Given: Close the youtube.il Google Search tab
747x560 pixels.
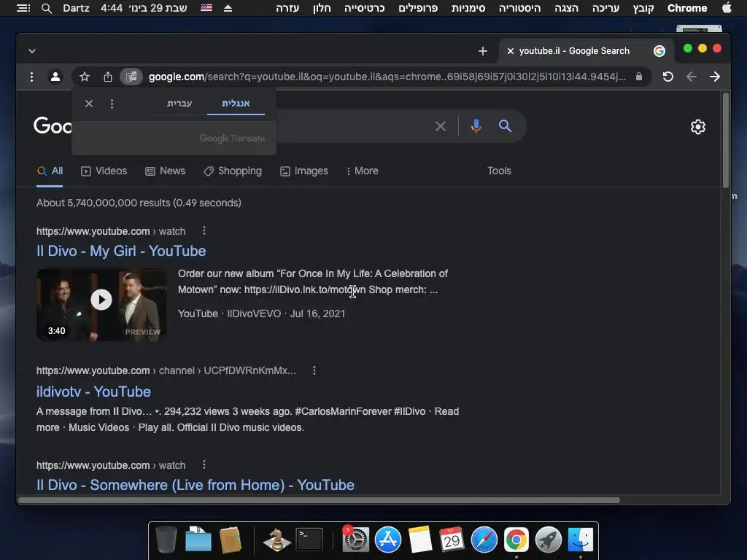Looking at the screenshot, I should [x=510, y=51].
